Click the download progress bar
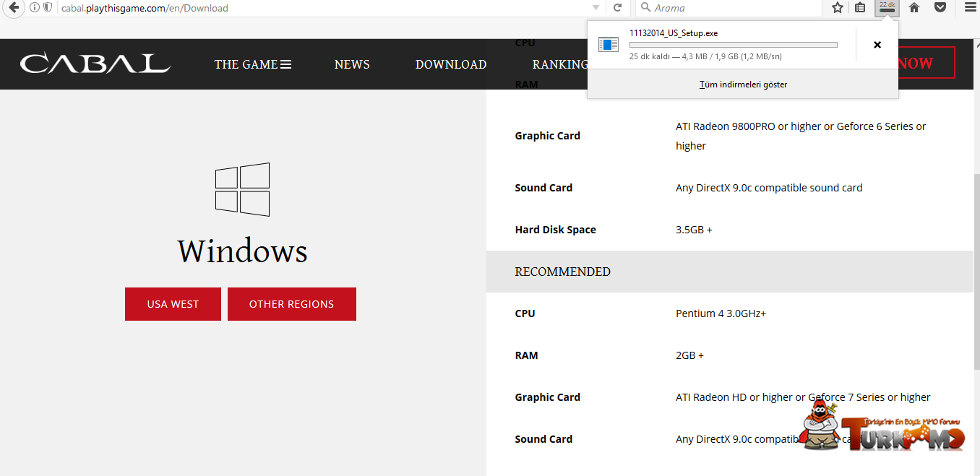This screenshot has width=980, height=476. click(x=734, y=45)
